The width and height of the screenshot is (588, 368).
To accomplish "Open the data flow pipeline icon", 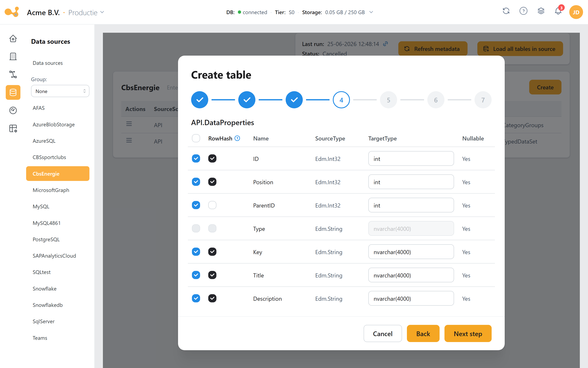I will (x=13, y=74).
